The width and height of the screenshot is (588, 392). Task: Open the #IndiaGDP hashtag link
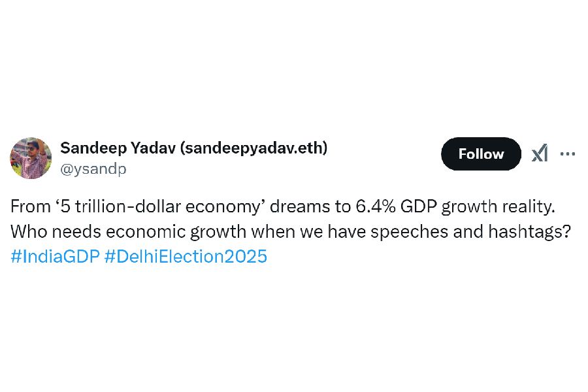[55, 256]
